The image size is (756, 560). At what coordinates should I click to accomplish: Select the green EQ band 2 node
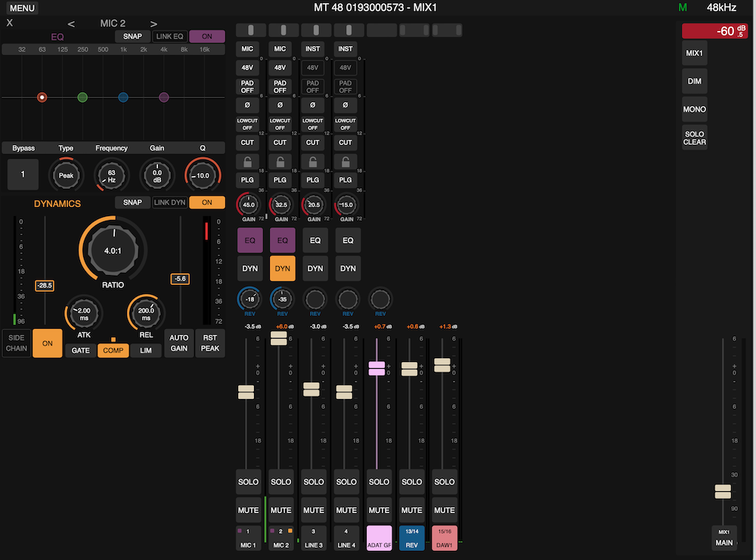[82, 97]
